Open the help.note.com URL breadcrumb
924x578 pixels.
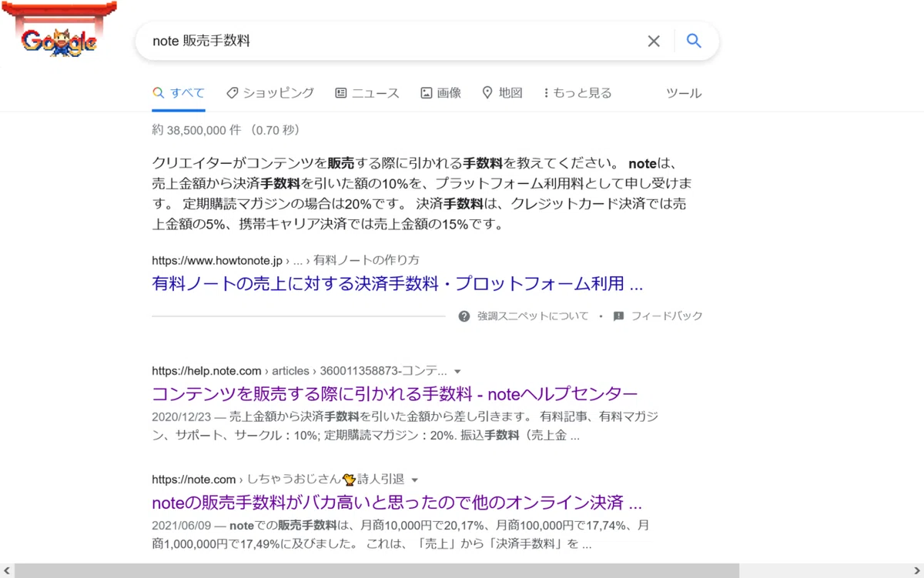300,370
